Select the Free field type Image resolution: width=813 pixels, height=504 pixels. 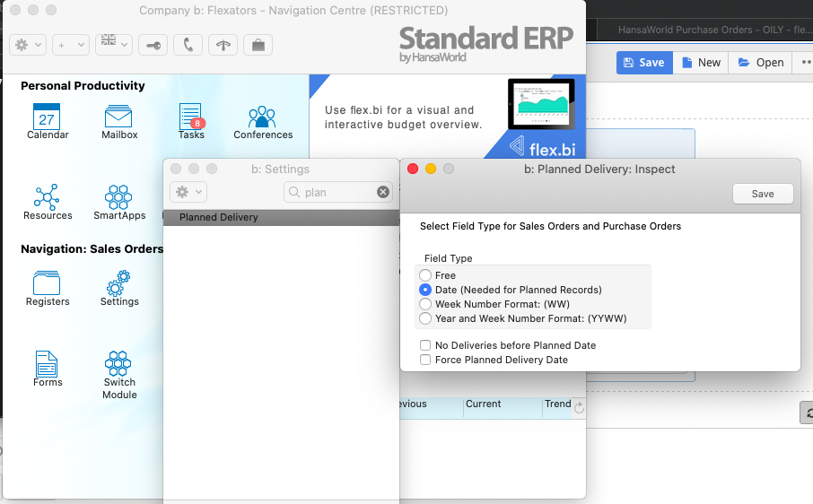426,275
